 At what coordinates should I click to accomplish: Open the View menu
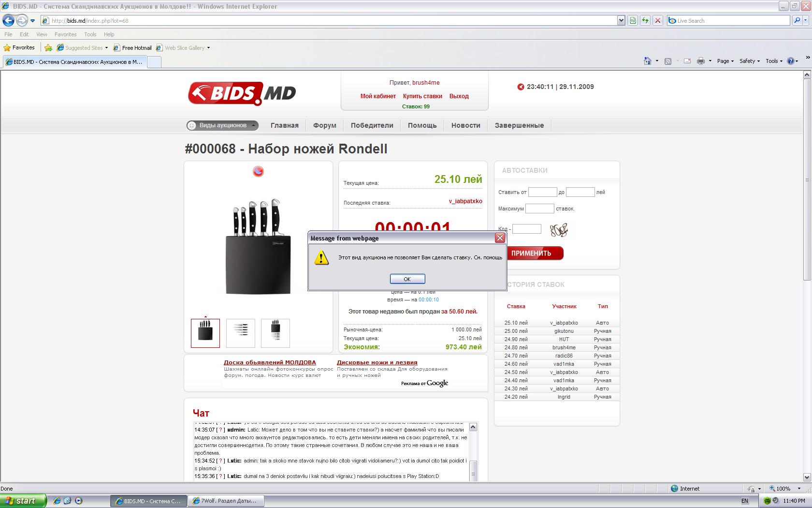pyautogui.click(x=42, y=34)
